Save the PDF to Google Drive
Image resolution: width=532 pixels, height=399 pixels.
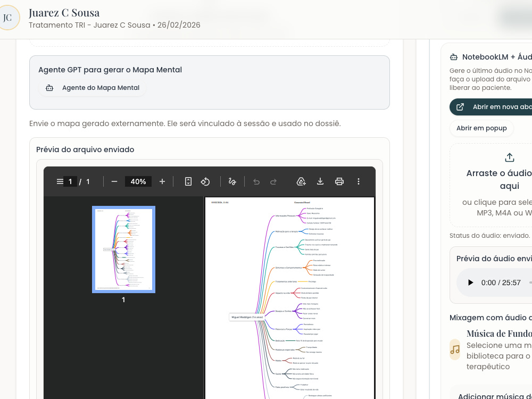(301, 181)
